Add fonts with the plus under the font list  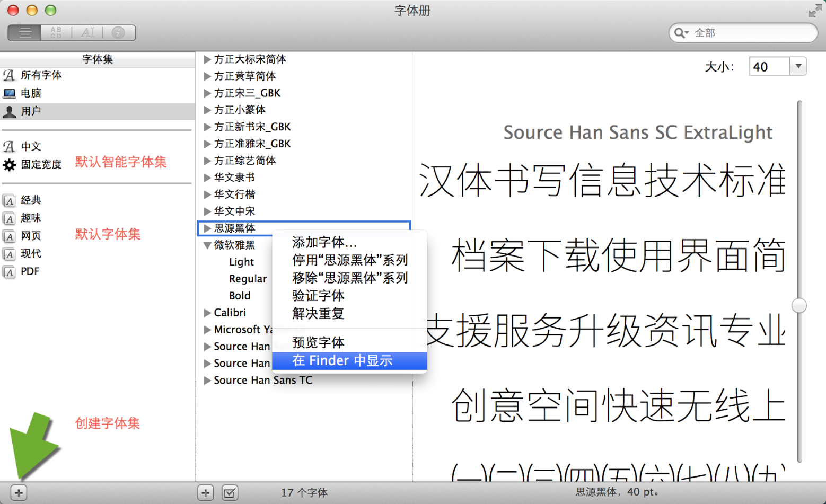click(x=206, y=493)
